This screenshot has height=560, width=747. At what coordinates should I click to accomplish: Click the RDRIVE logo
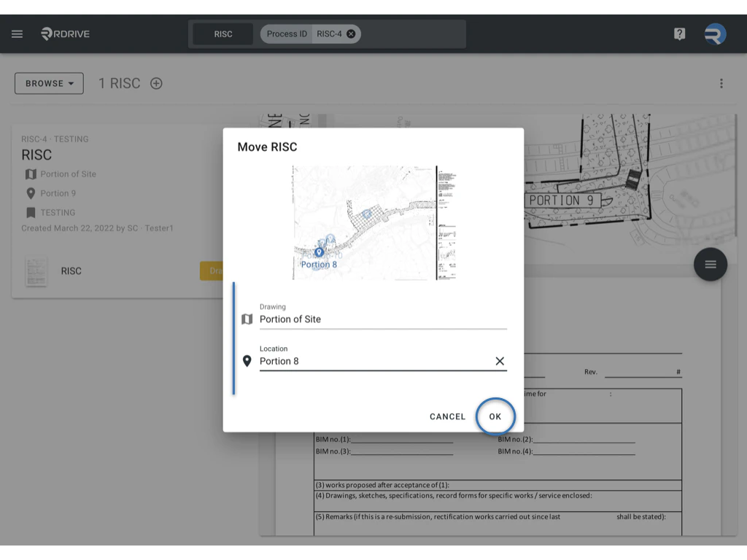[65, 34]
